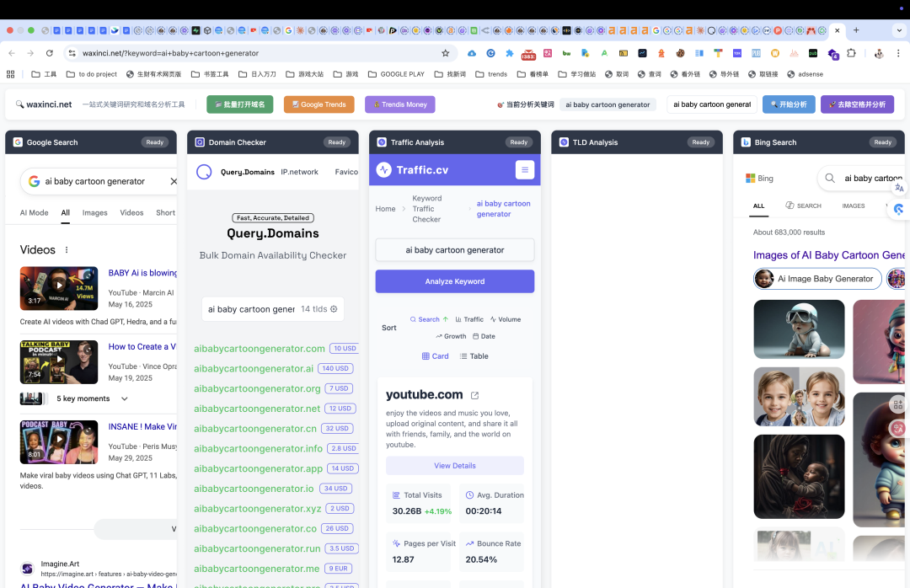Play BABY Ai is blowing video thumbnail
Image resolution: width=910 pixels, height=588 pixels.
pyautogui.click(x=59, y=288)
